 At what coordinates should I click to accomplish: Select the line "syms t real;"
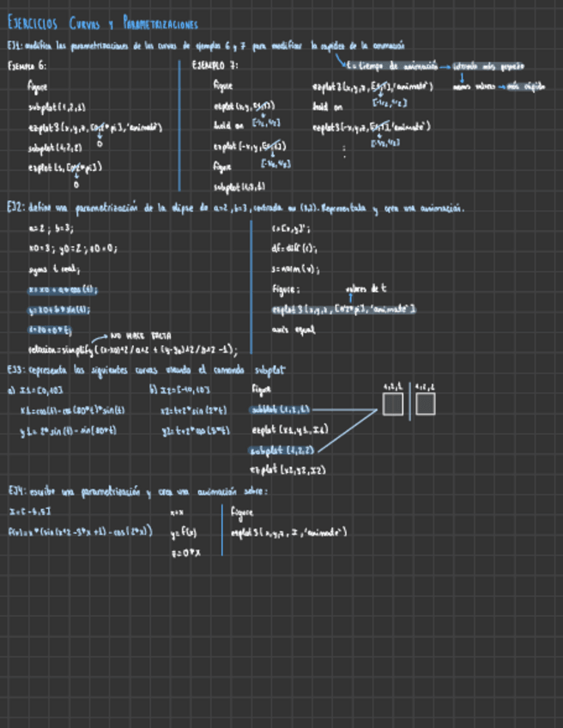tap(54, 270)
